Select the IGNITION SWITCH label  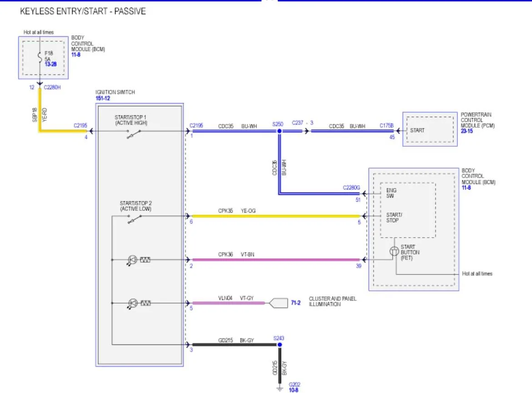(x=115, y=92)
